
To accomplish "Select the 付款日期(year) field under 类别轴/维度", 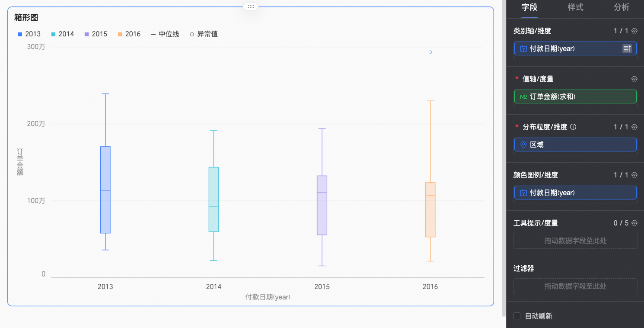I will (x=575, y=48).
